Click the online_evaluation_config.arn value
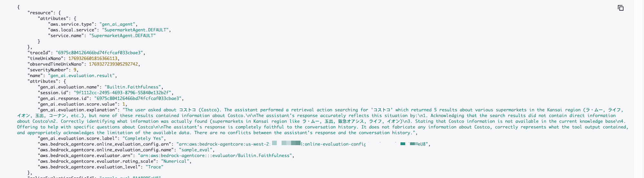The image size is (644, 178). pos(303,144)
